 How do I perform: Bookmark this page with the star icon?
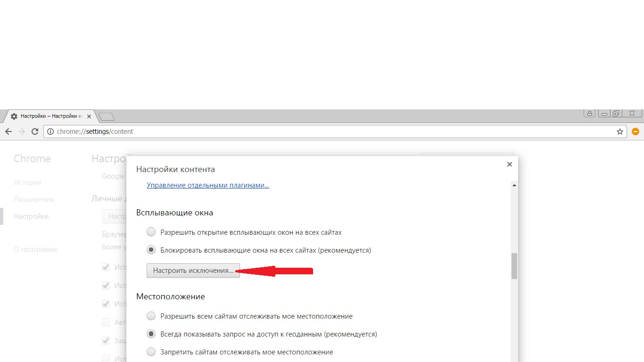point(620,132)
